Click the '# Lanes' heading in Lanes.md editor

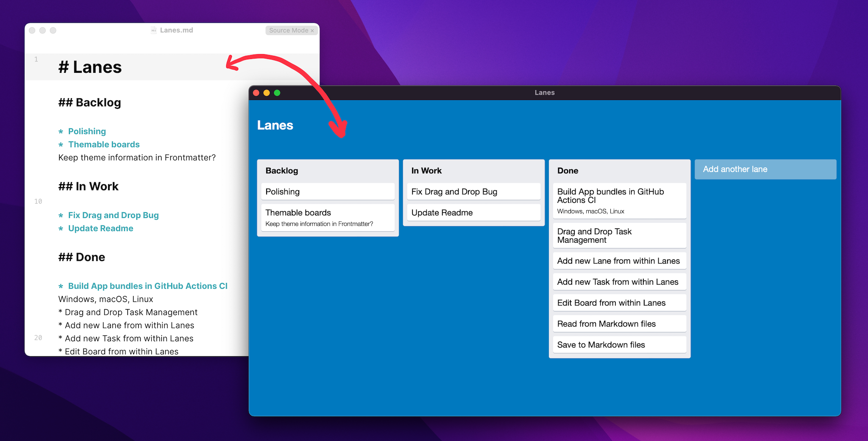pos(90,67)
